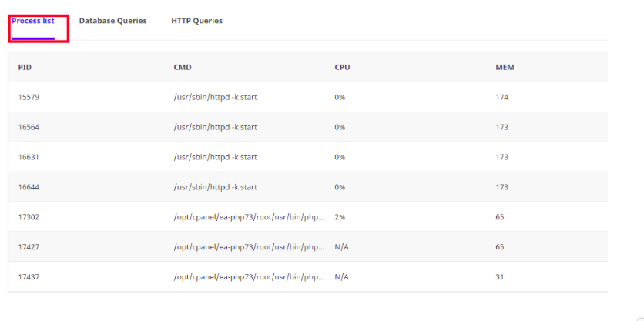Click the CPU column header
The height and width of the screenshot is (321, 644).
pos(342,67)
